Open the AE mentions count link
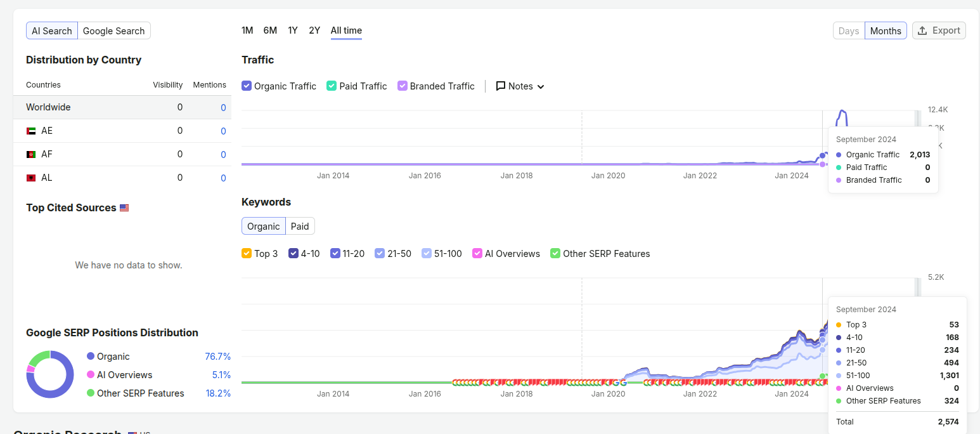This screenshot has width=980, height=434. click(x=223, y=131)
